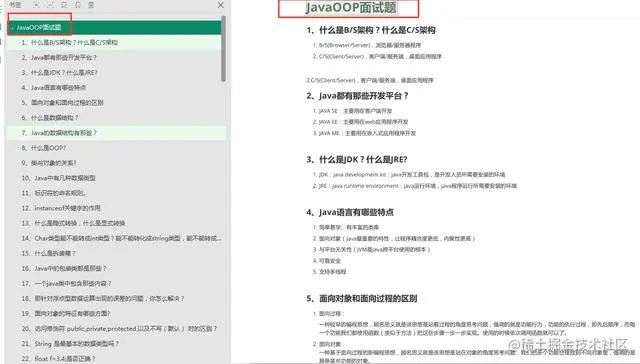The image size is (640, 364).
Task: Open bookmark 20 访问修饰符 public,private,protected
Action: tap(119, 329)
